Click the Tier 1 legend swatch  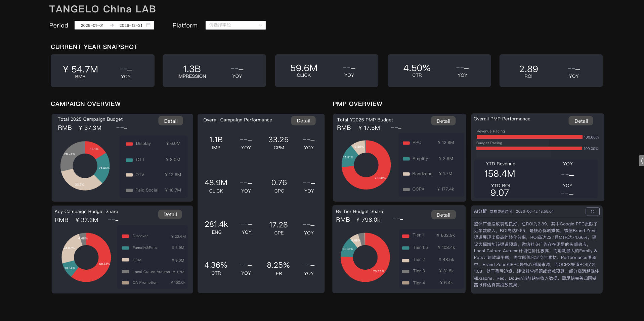click(x=405, y=236)
